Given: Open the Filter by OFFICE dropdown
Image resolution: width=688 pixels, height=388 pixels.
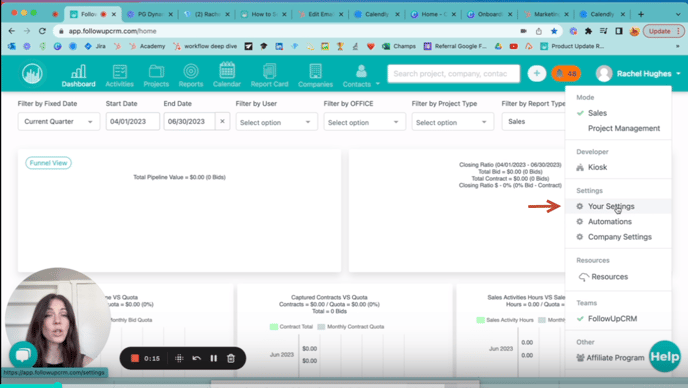Looking at the screenshot, I should tap(365, 122).
